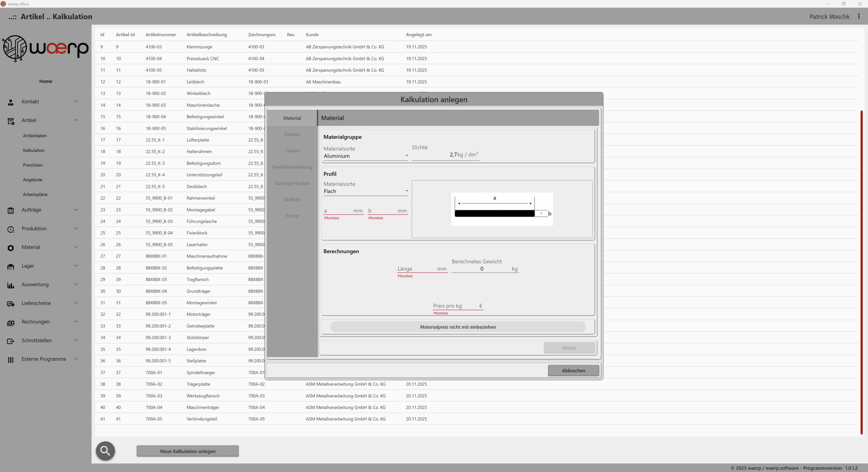Select the Material tab in dialog
The width and height of the screenshot is (868, 472).
coord(292,118)
